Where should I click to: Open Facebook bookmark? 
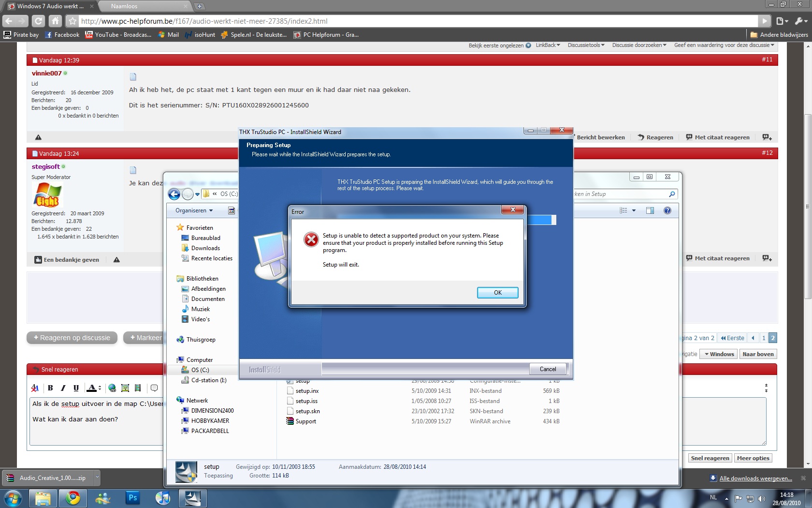click(x=62, y=35)
